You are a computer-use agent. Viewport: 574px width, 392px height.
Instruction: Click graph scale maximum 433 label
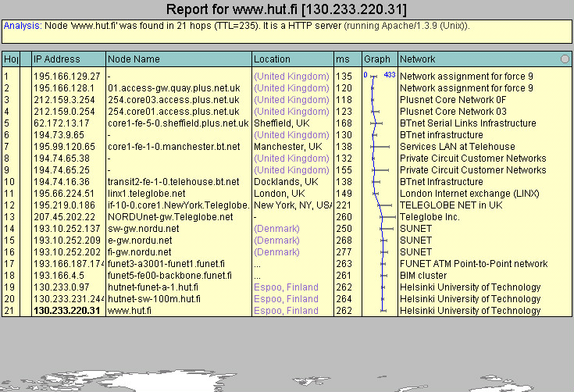pos(390,75)
